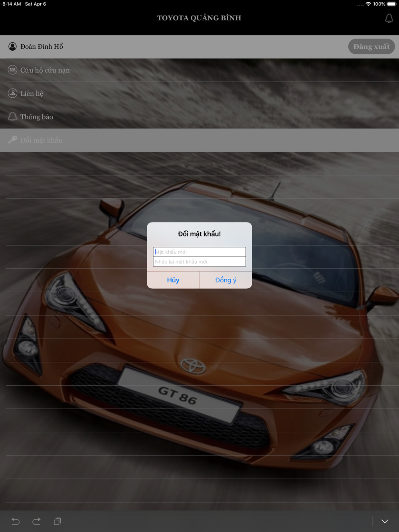Open notifications bell in header

pos(389,18)
